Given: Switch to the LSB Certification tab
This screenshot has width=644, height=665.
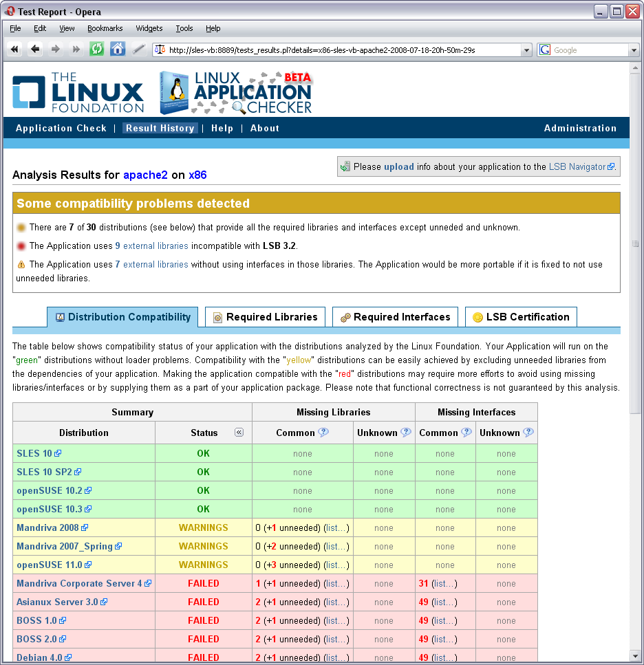Looking at the screenshot, I should click(x=521, y=317).
